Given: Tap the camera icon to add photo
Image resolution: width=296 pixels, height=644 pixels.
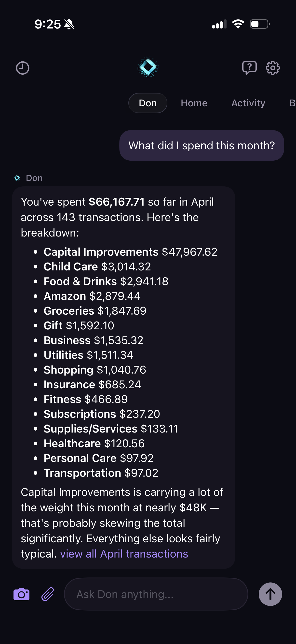Looking at the screenshot, I should pos(22,594).
